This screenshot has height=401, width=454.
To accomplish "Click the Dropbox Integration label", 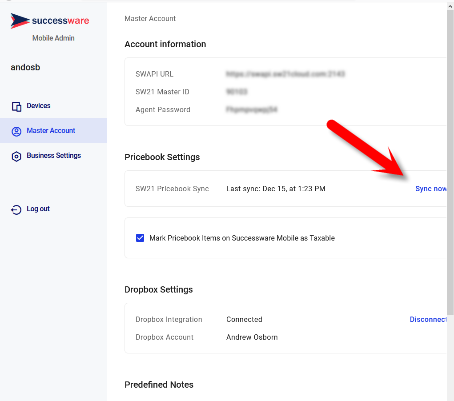I will (x=169, y=319).
